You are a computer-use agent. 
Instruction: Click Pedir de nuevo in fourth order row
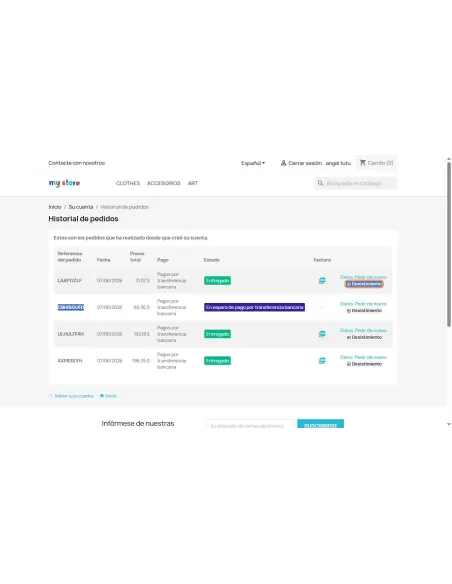coord(370,357)
